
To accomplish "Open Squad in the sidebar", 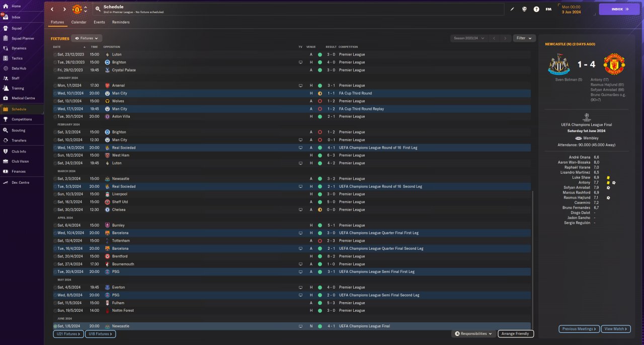I will (x=17, y=29).
